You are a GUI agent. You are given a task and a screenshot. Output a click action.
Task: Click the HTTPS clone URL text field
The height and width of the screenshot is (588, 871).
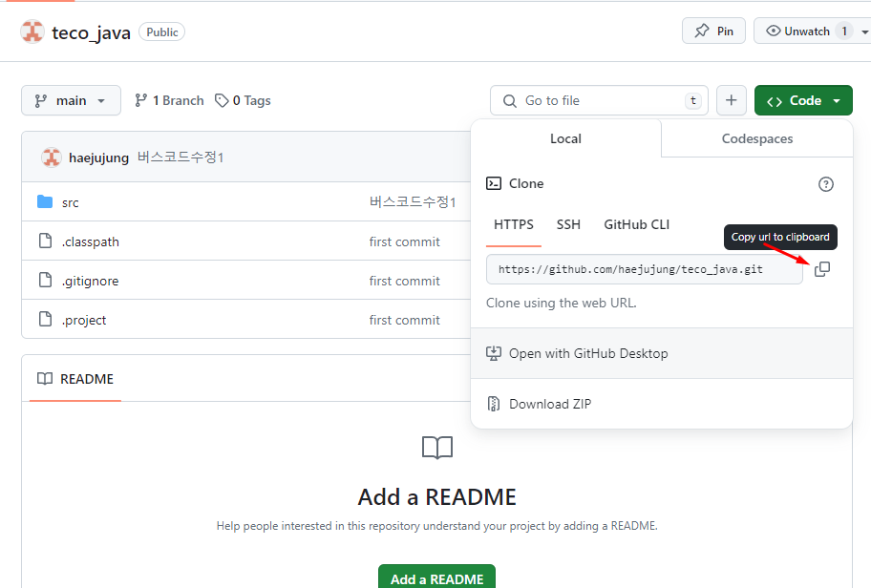pyautogui.click(x=645, y=269)
